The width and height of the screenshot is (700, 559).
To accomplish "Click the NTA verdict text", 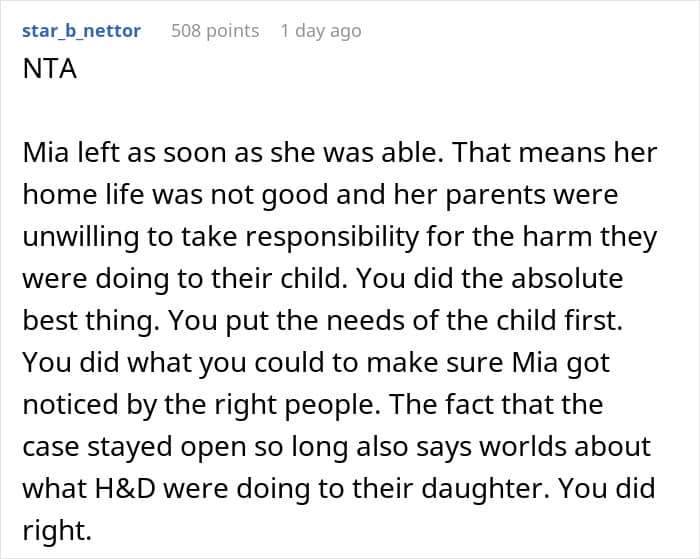I will tap(50, 69).
